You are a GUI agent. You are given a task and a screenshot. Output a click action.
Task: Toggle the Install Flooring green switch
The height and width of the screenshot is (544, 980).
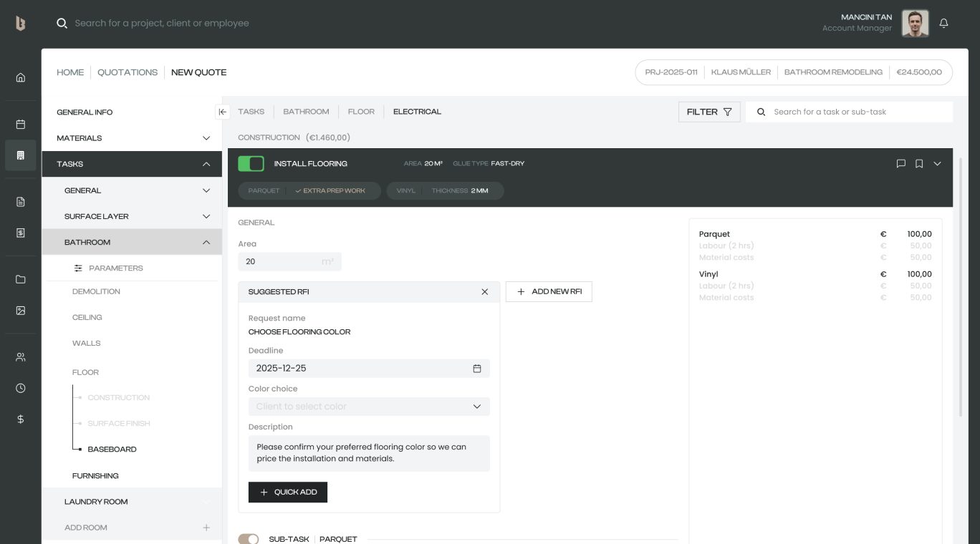tap(251, 164)
